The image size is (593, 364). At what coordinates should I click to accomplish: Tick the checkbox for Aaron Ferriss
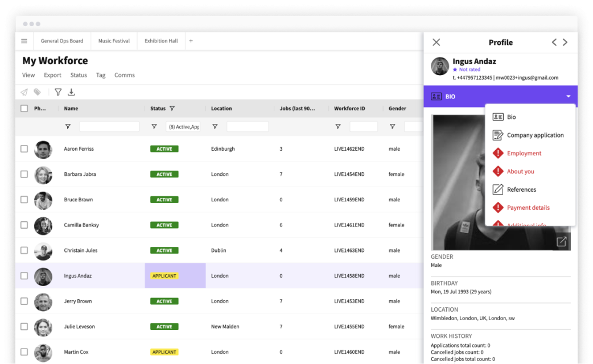click(x=24, y=149)
